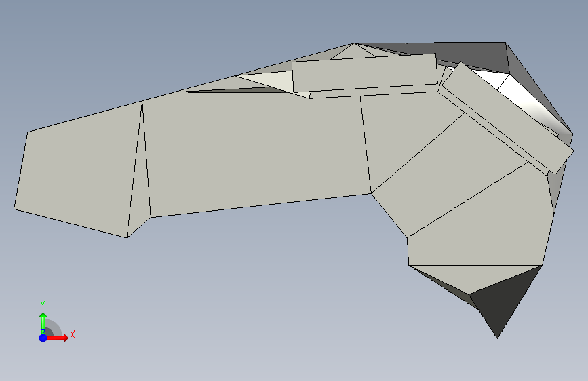Click the green Y axis arrow of the triad

(43, 323)
